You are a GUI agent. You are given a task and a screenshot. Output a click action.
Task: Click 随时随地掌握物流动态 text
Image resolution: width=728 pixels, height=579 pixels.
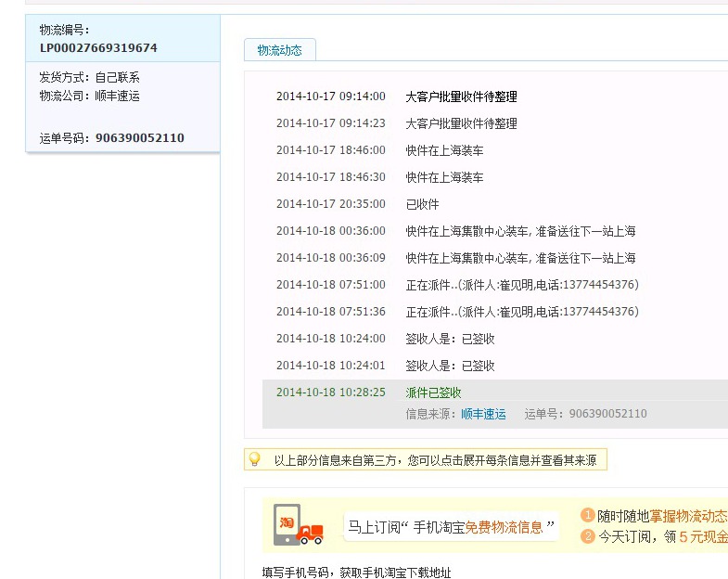(x=662, y=516)
